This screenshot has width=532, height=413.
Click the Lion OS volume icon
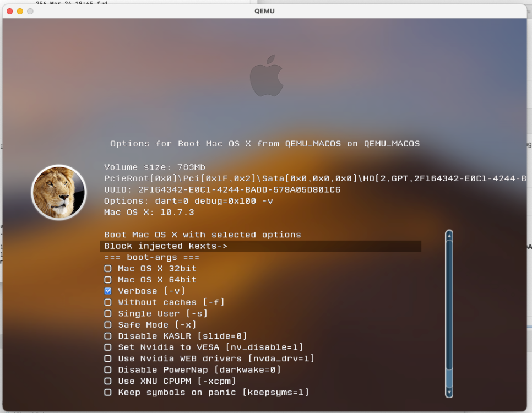[x=59, y=192]
